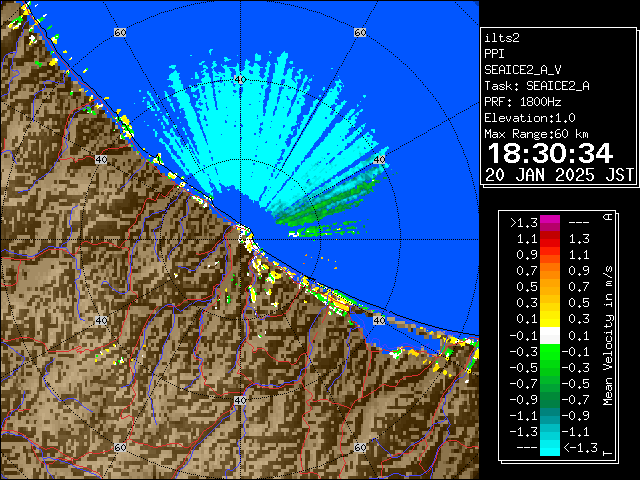Select the PPI scan type label

click(494, 54)
